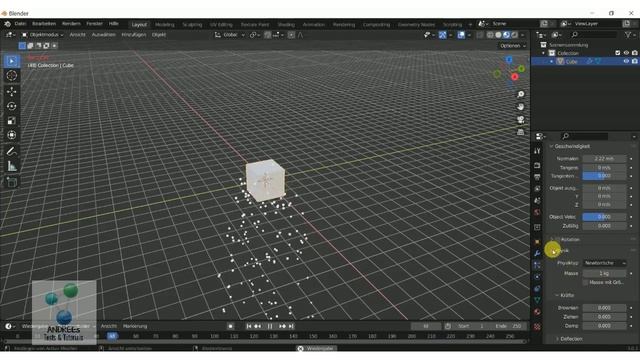Open the Particle properties tab
The width and height of the screenshot is (640, 360).
click(537, 265)
